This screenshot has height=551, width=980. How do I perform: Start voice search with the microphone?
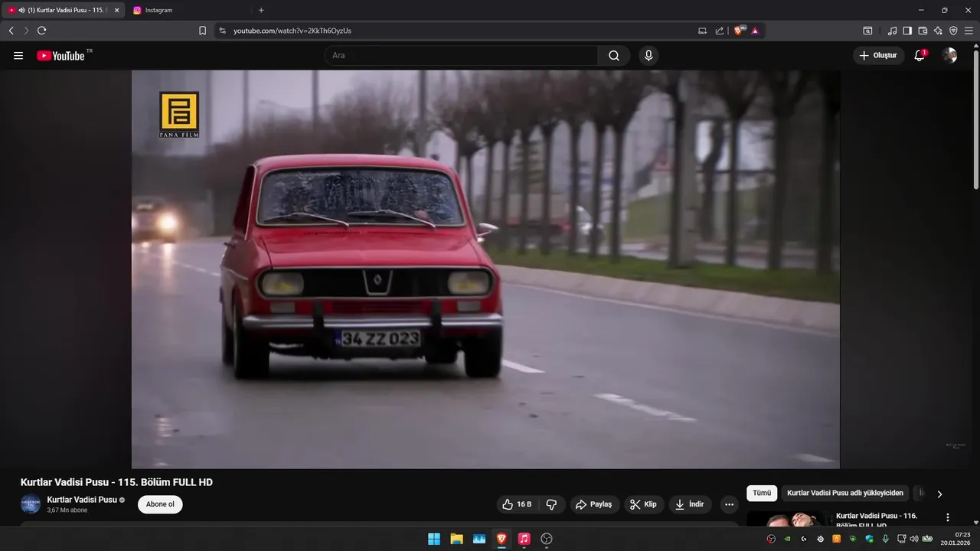[648, 56]
